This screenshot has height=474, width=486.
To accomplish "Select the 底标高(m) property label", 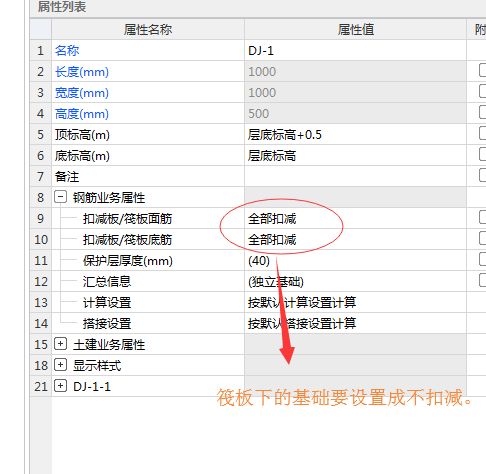I will [82, 156].
